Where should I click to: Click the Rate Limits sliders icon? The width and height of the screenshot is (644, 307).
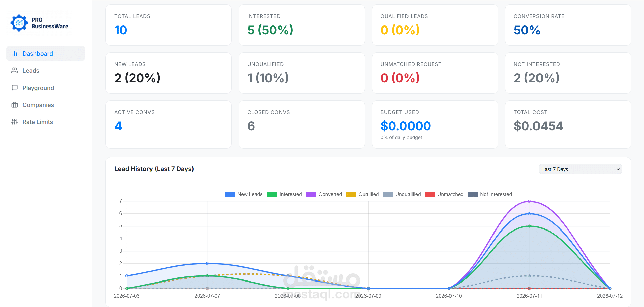pyautogui.click(x=15, y=122)
